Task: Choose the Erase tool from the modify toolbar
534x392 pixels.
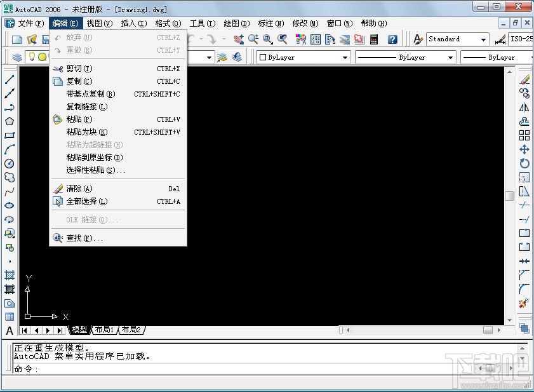Action: click(524, 79)
